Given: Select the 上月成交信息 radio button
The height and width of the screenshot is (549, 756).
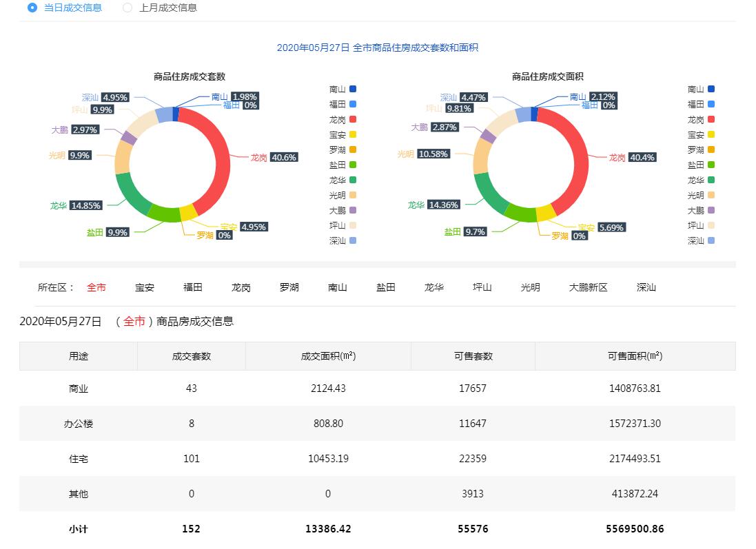Looking at the screenshot, I should [127, 8].
